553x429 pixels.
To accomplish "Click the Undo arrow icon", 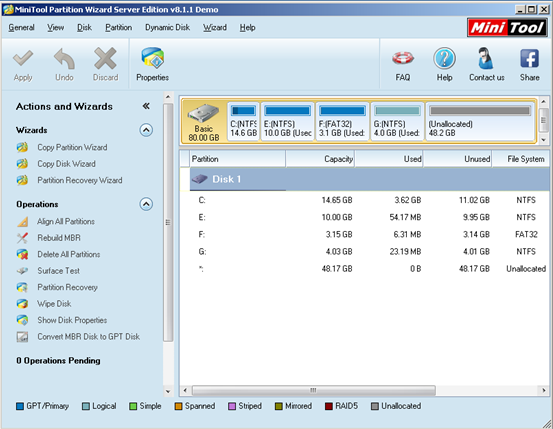I will pos(64,58).
